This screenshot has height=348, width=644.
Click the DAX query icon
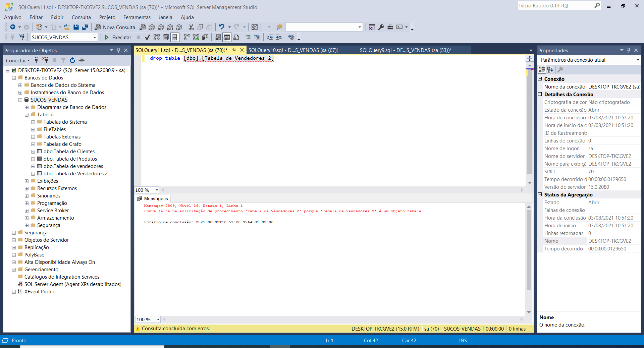pyautogui.click(x=179, y=27)
